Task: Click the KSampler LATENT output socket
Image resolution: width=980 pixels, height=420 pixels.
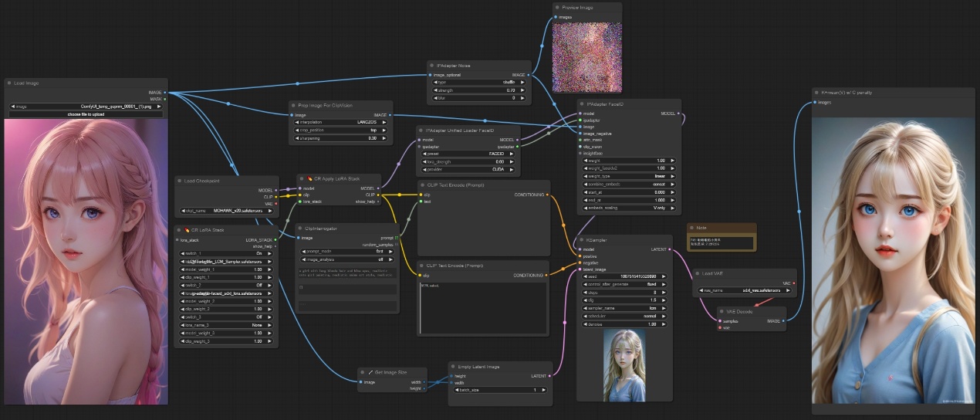Action: point(669,249)
